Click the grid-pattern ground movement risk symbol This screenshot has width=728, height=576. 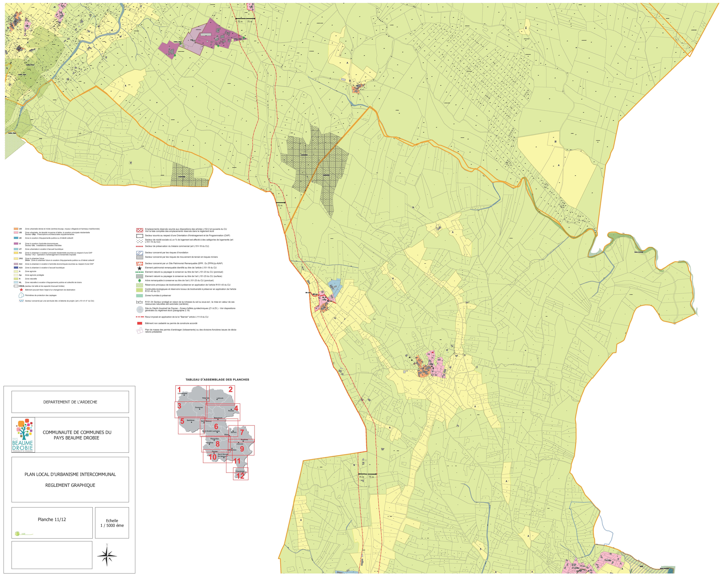140,257
